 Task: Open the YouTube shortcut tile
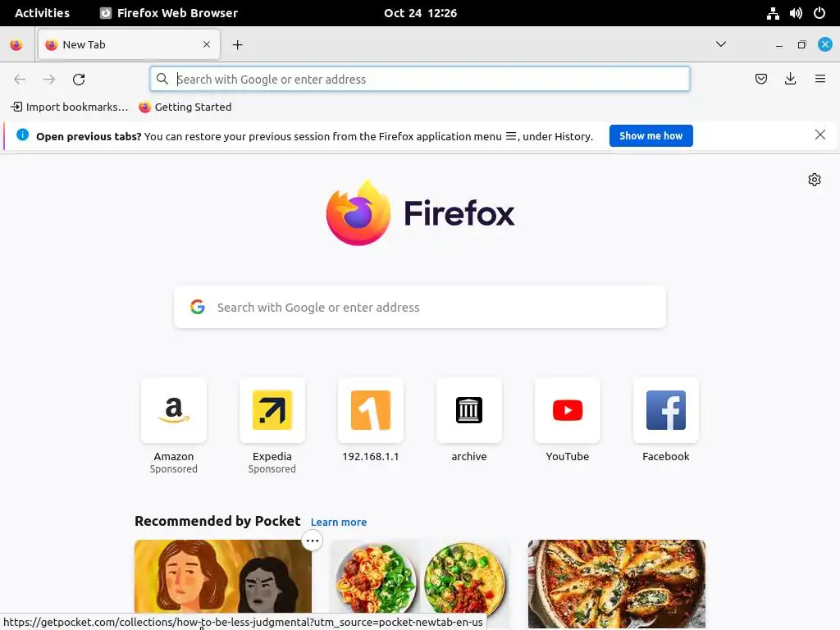(568, 410)
